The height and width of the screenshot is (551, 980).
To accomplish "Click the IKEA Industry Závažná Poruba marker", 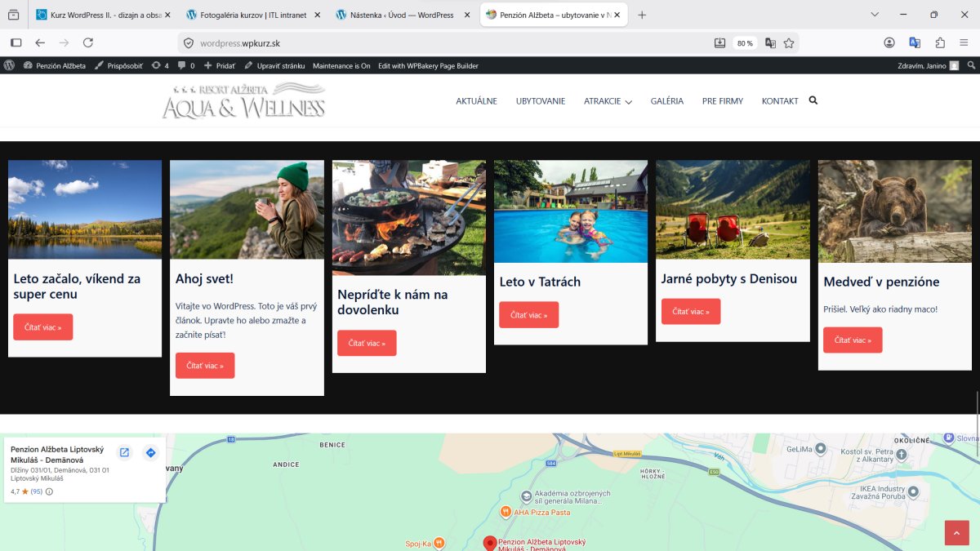I will pos(913,491).
